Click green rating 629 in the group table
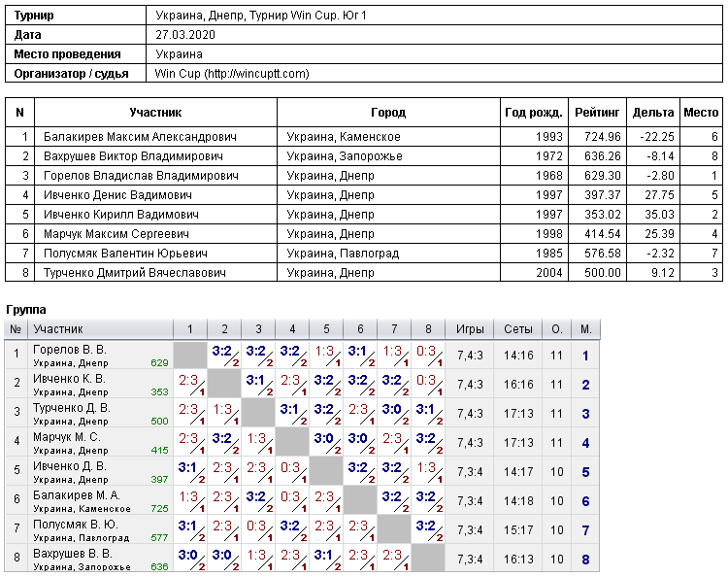The image size is (728, 577). [x=159, y=363]
